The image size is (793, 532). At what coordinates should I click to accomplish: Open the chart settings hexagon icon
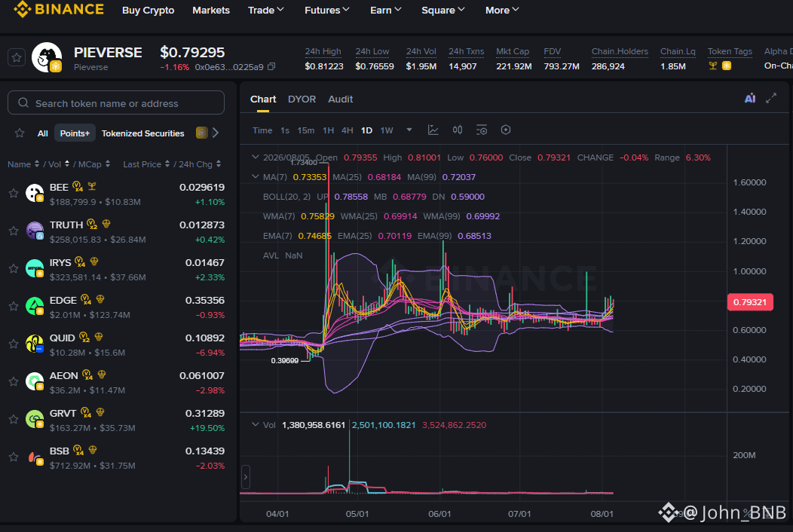tap(506, 130)
